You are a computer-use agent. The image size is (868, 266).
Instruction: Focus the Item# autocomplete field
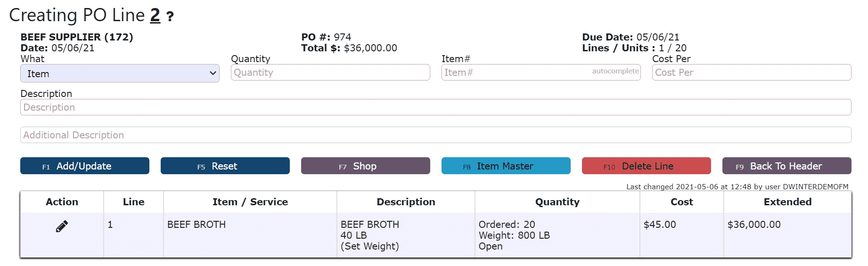pos(541,73)
